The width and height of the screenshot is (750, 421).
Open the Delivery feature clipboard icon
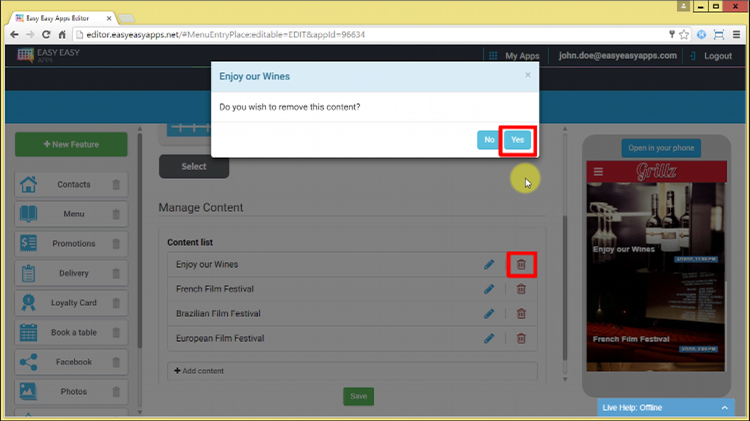28,273
